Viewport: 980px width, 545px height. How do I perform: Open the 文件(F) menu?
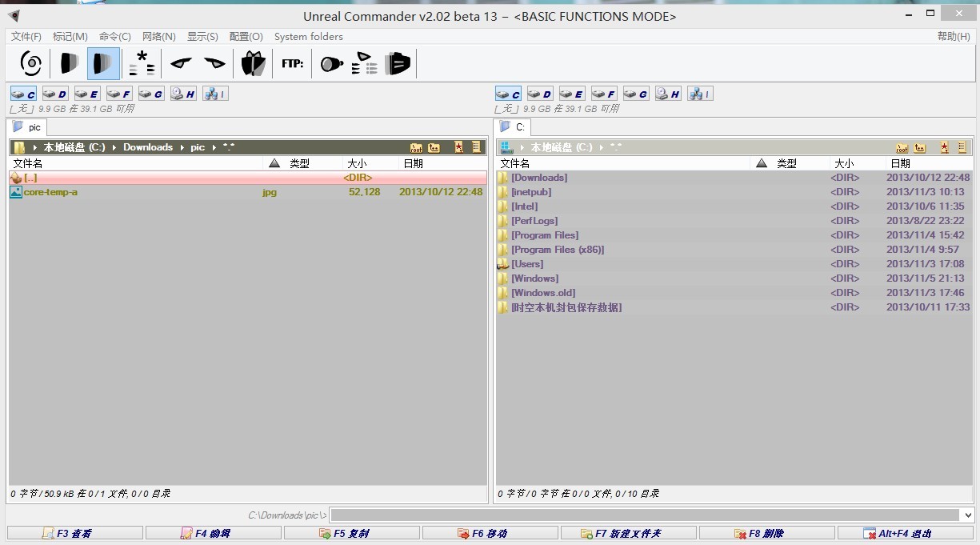[x=26, y=37]
